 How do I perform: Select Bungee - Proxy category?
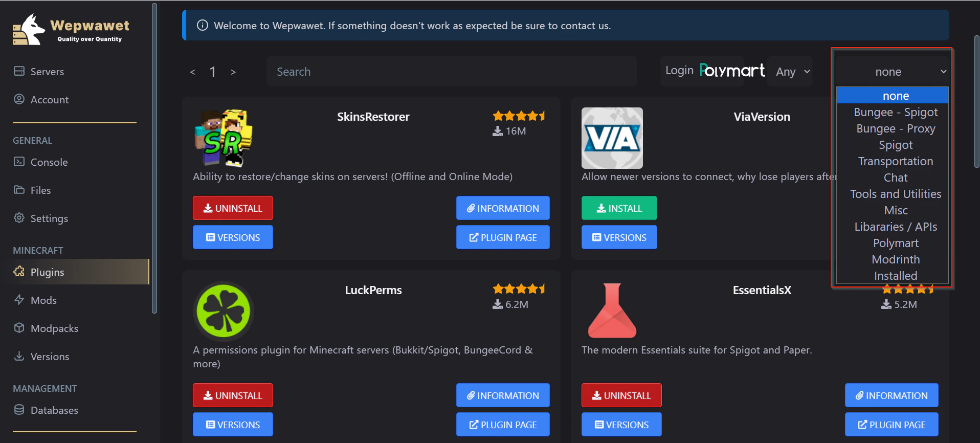893,128
